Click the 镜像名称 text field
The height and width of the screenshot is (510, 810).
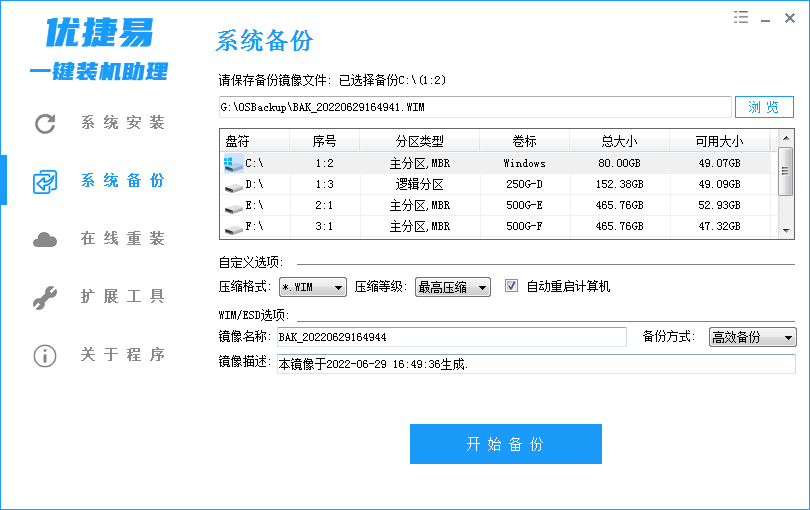tap(450, 337)
